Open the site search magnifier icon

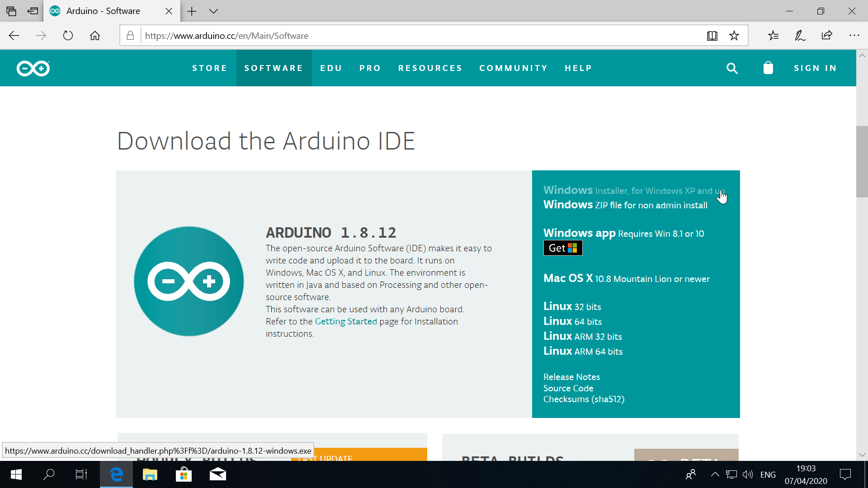[x=732, y=68]
